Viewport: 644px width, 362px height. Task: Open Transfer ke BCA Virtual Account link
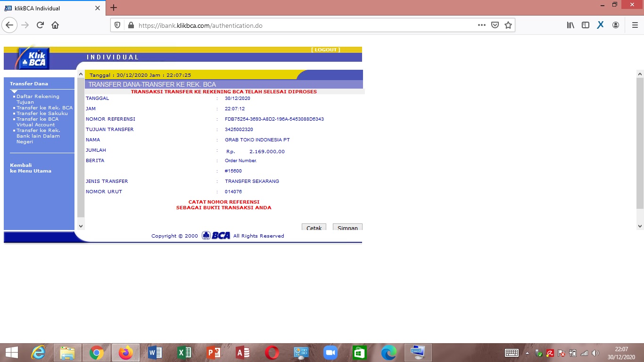pos(37,122)
